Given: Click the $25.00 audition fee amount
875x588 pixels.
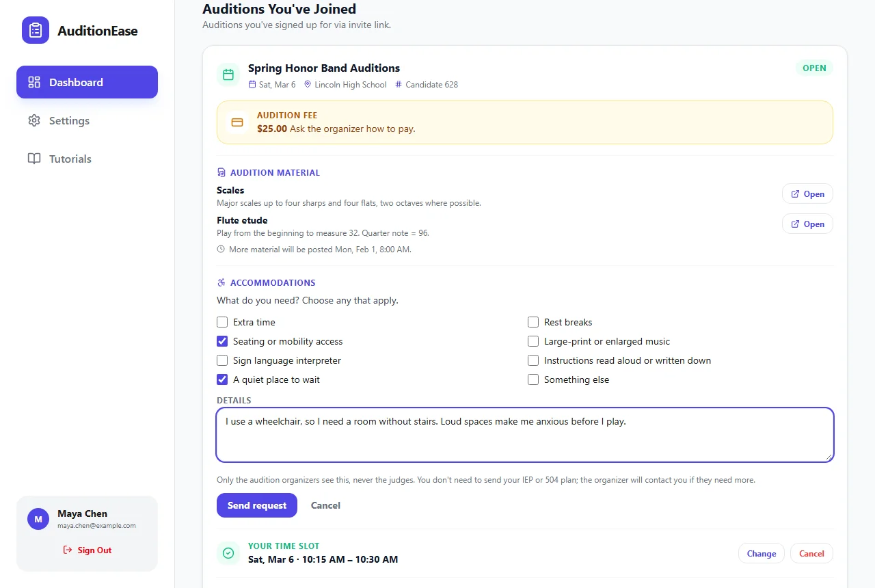Looking at the screenshot, I should (272, 129).
